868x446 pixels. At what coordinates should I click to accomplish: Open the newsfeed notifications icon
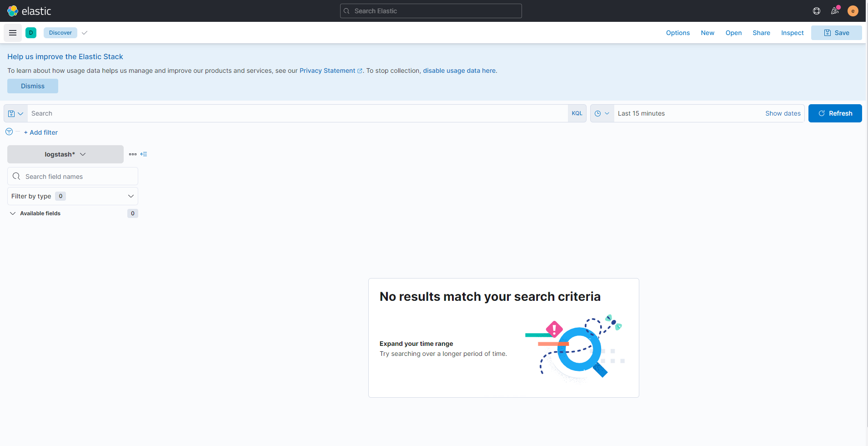[x=835, y=11]
